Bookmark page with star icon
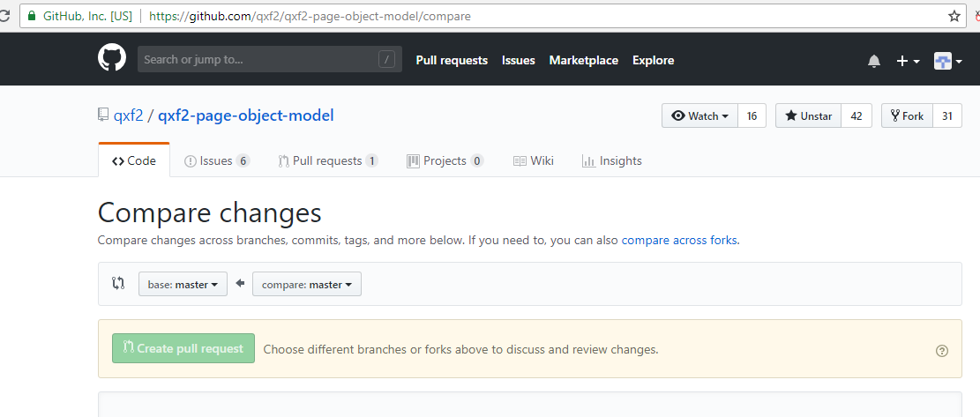Screen dimensions: 980x417 954,16
